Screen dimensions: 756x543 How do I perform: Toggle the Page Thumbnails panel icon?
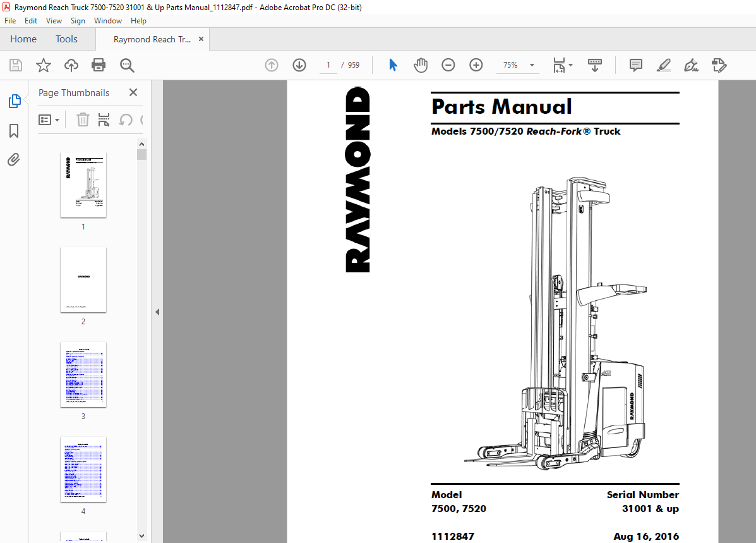14,101
